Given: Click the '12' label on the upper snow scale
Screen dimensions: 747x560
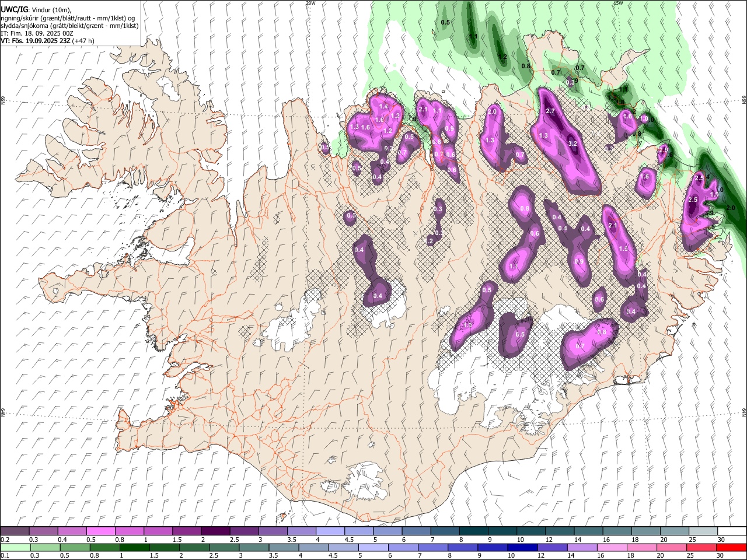Looking at the screenshot, I should (549, 540).
